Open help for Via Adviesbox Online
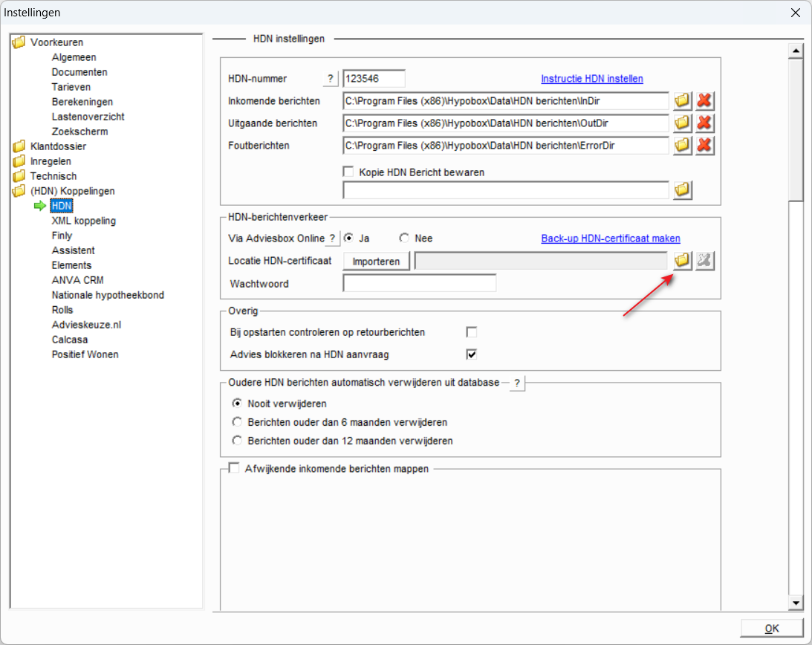 (x=333, y=239)
